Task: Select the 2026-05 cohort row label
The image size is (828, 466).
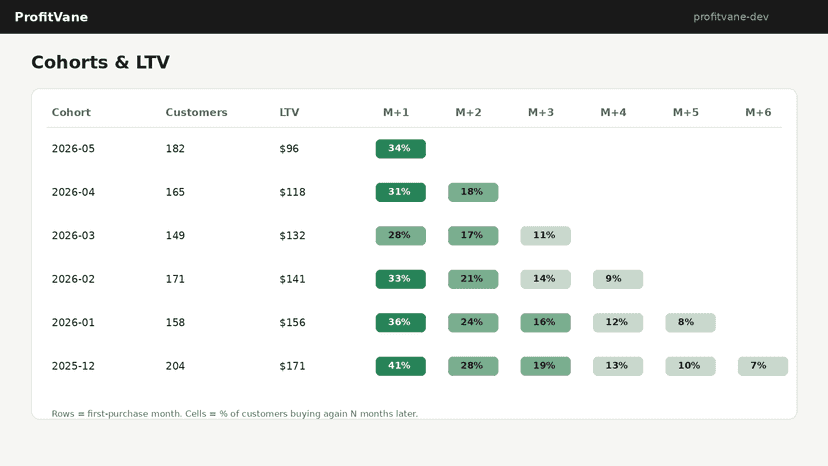Action: (x=73, y=148)
